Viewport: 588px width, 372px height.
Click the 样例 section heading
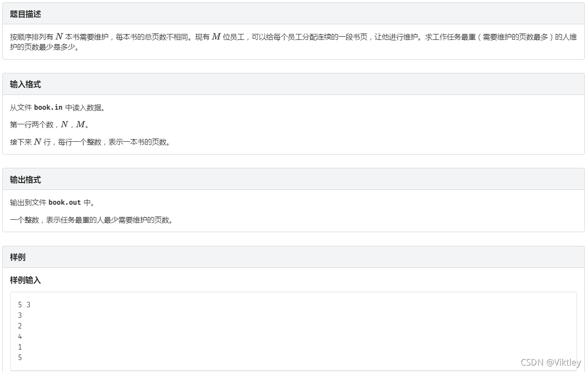tap(17, 257)
